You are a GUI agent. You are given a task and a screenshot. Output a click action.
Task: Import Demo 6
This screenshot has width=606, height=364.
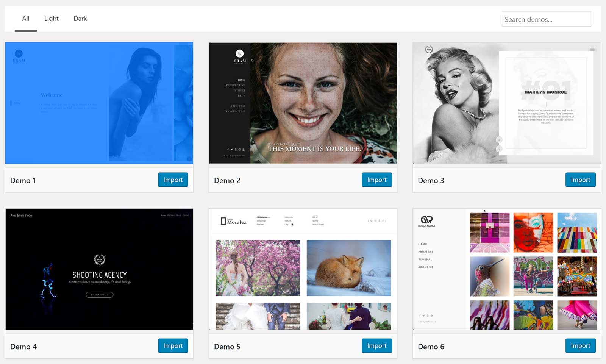[x=581, y=346]
